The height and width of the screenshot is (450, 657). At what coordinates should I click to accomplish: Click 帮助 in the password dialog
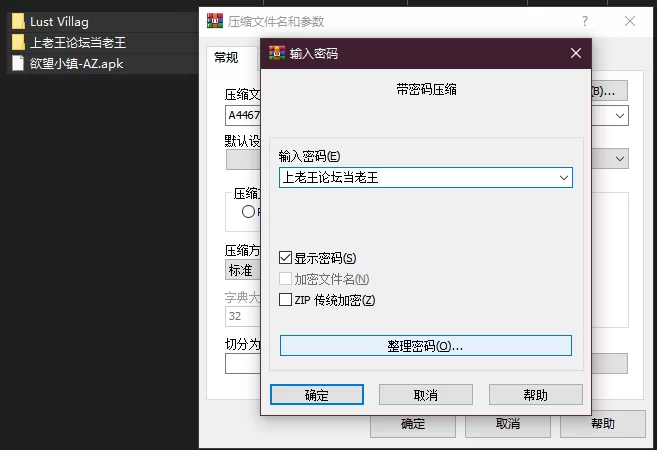pos(535,395)
